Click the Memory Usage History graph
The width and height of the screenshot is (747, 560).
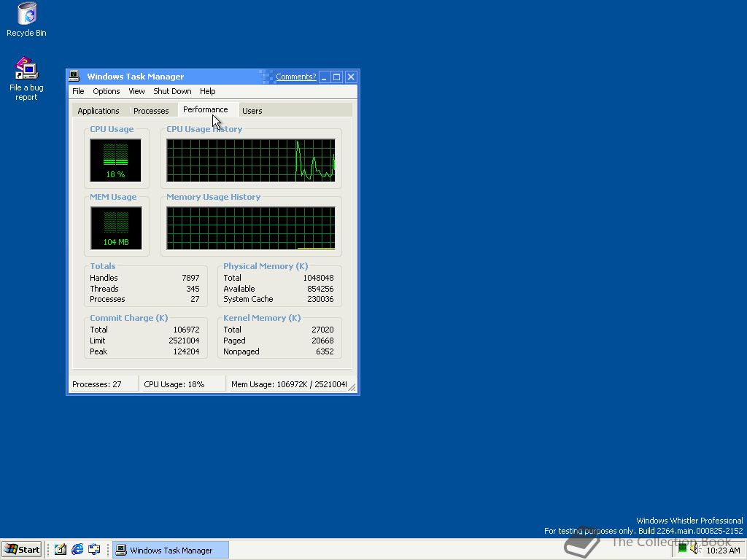(251, 228)
